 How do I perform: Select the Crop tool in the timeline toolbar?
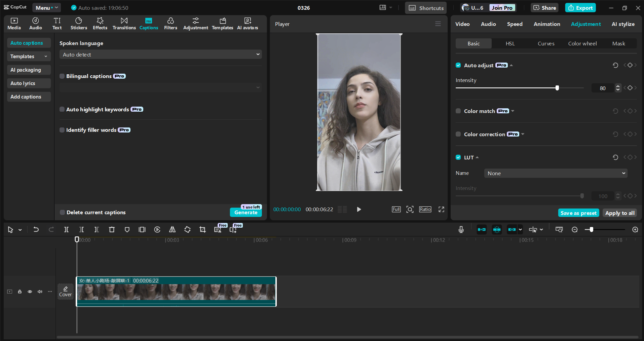[x=202, y=230]
